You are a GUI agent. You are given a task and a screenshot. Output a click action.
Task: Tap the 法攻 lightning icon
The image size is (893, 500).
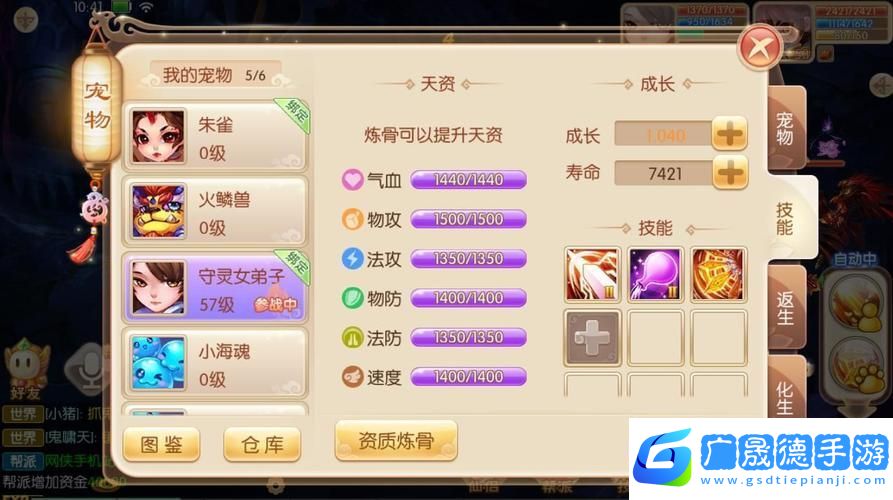click(353, 259)
